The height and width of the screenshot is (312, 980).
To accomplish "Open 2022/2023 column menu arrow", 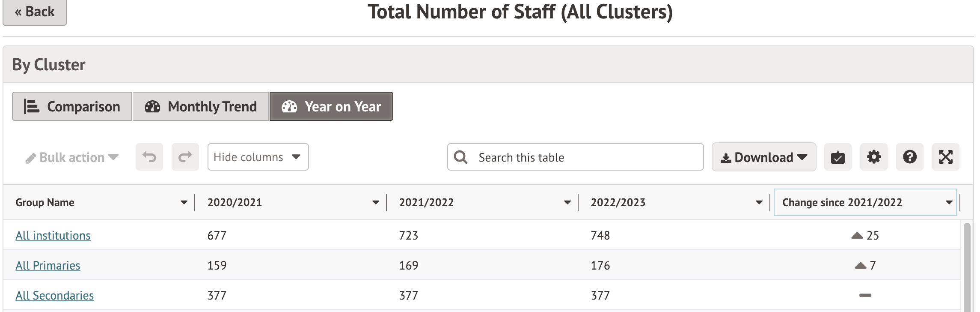I will (759, 202).
